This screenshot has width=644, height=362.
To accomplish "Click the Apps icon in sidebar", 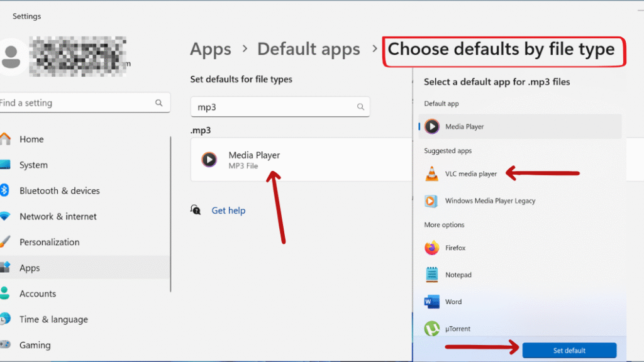I will pos(5,268).
